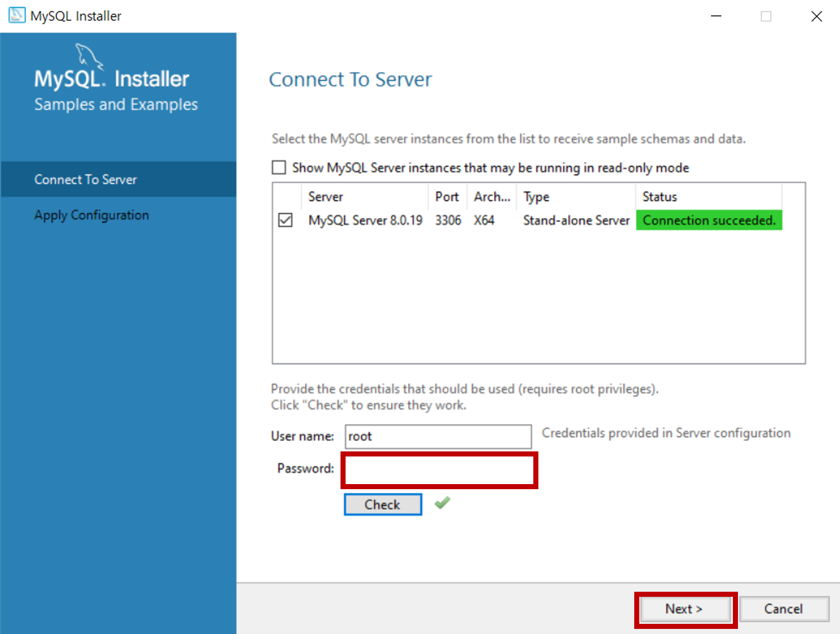This screenshot has width=840, height=634.
Task: Click the MySQL dolphin logo
Action: point(89,56)
